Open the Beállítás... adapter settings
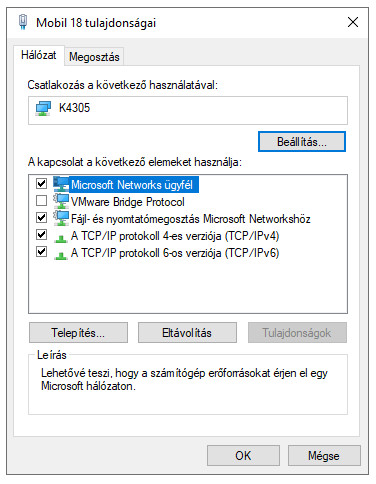The image size is (376, 484). pos(302,142)
